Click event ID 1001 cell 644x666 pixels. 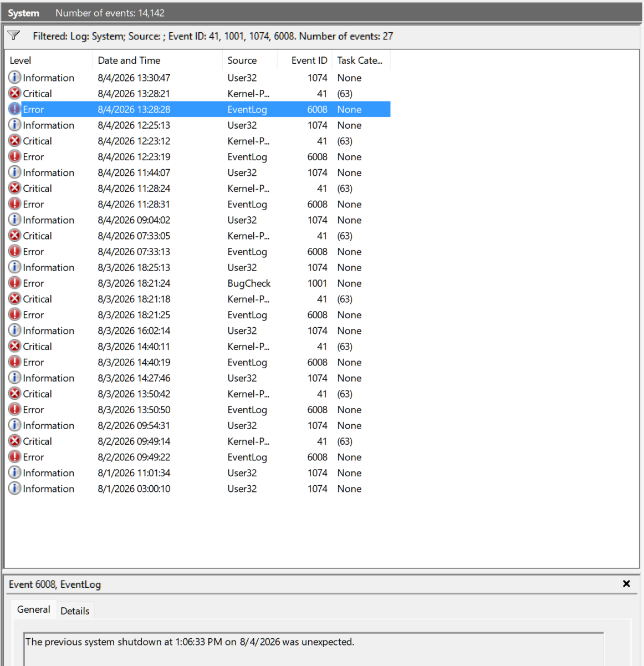coord(317,283)
